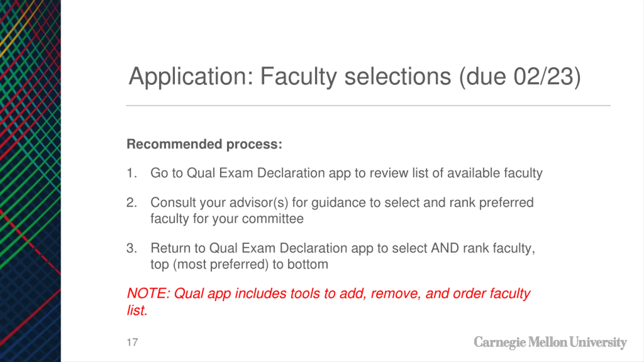This screenshot has height=362, width=644.
Task: Click list number 2 marker
Action: tap(132, 202)
